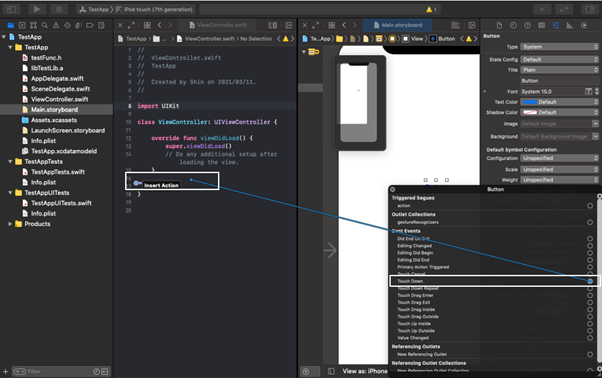Screen dimensions: 602x378
Task: Connect the Editing Changed event circle
Action: (x=590, y=246)
